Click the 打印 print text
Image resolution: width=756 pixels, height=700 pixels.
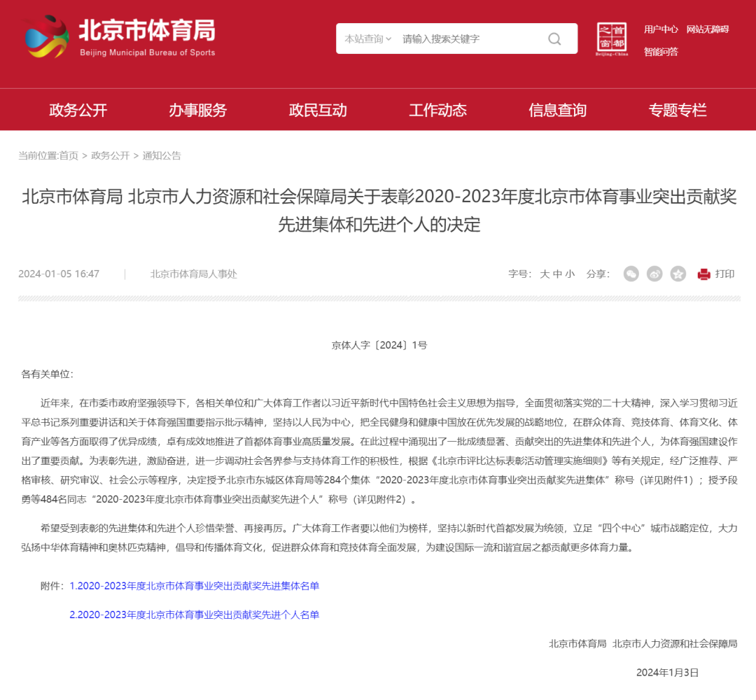point(724,274)
